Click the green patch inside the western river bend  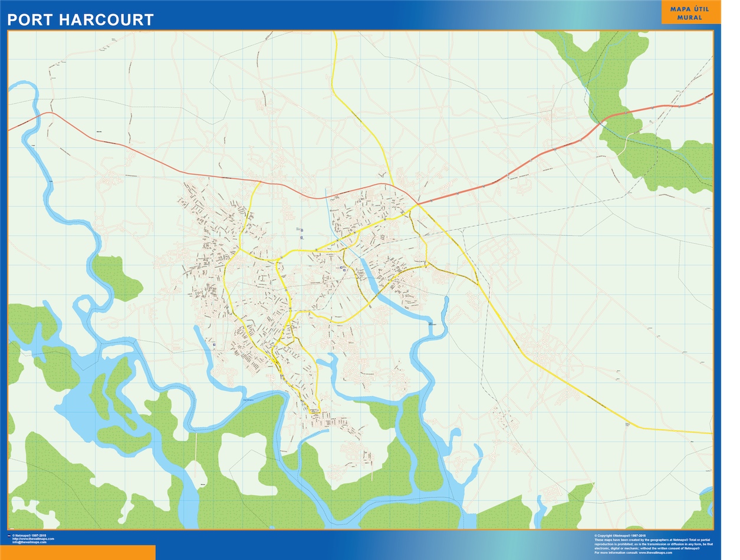[118, 278]
